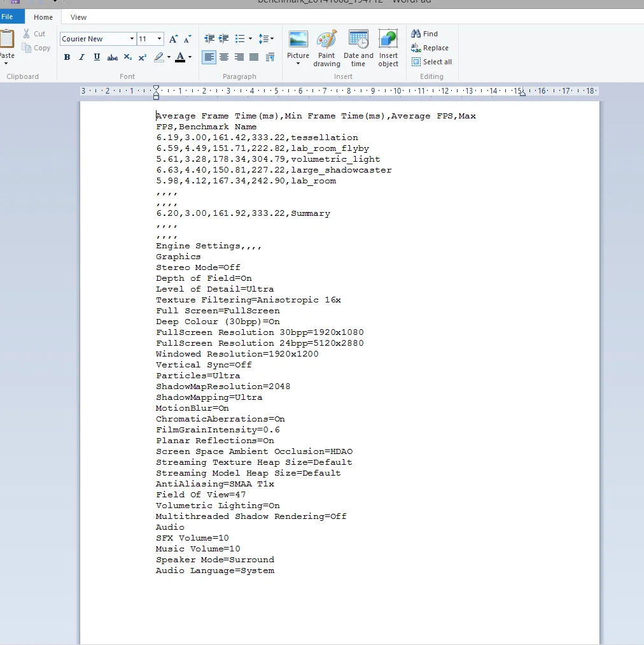Click the Paste clipboard icon

pos(7,39)
